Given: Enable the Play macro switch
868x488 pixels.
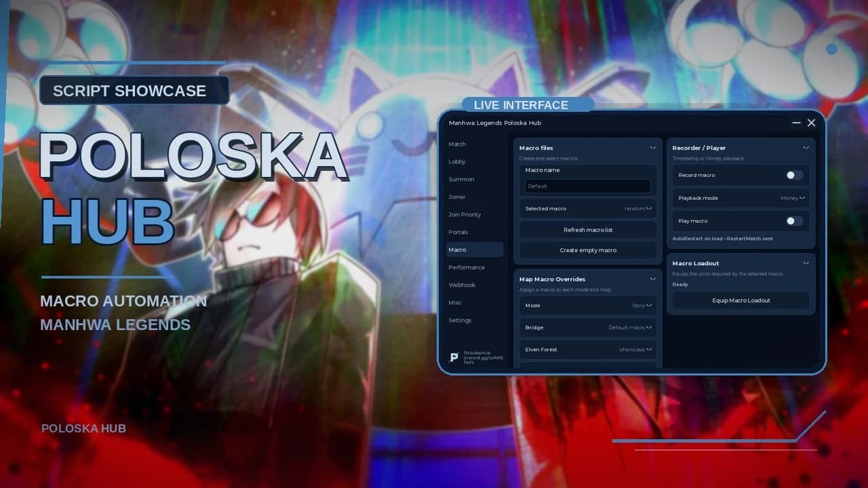Looking at the screenshot, I should tap(794, 221).
